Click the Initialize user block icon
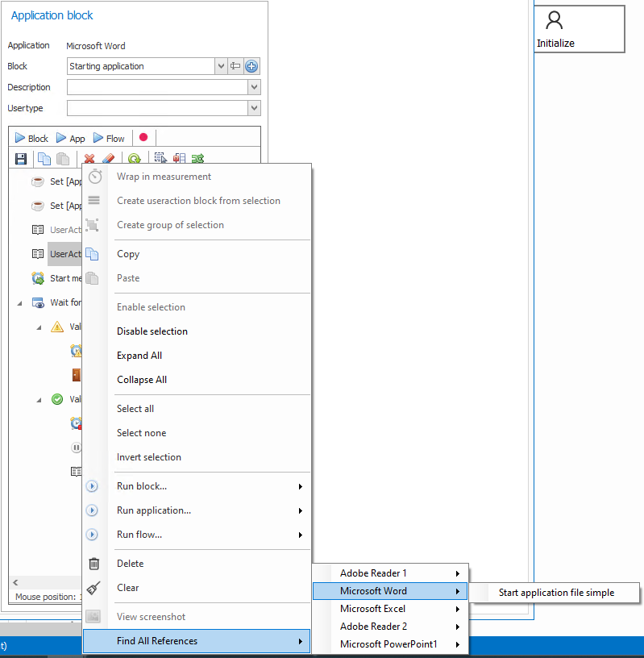This screenshot has height=658, width=644. pyautogui.click(x=555, y=21)
